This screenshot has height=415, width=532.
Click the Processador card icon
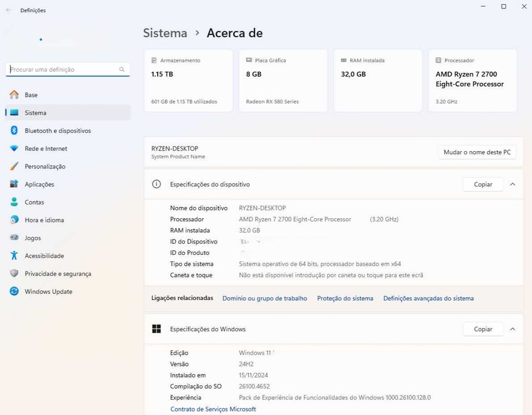point(438,60)
